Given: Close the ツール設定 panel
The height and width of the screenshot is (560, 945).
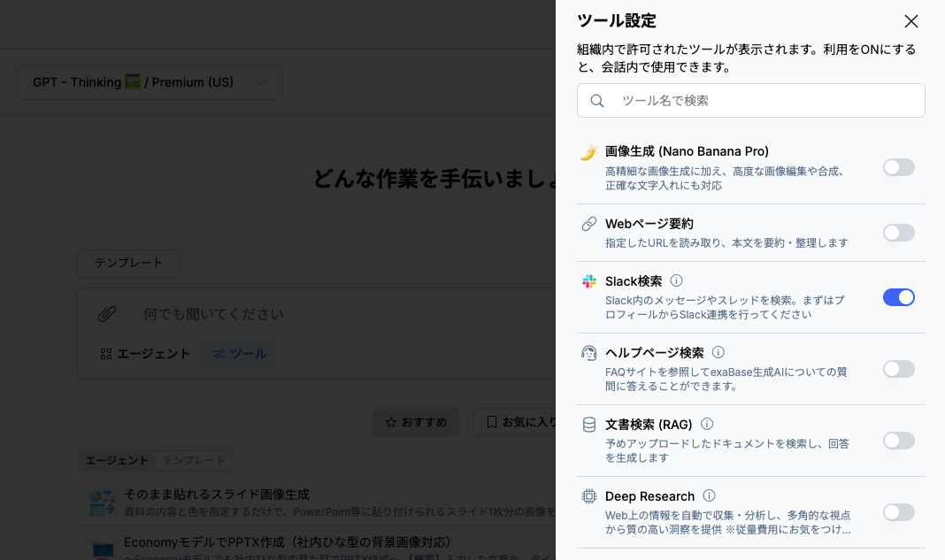Looking at the screenshot, I should (910, 21).
